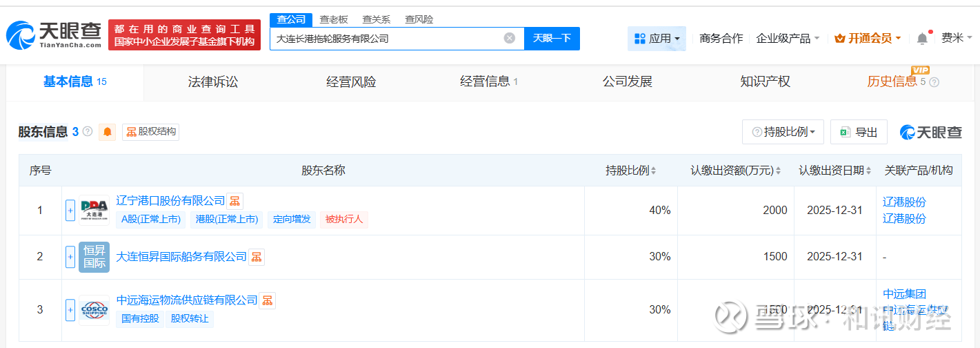Open the 费米 user menu
The image size is (980, 348).
pos(957,38)
